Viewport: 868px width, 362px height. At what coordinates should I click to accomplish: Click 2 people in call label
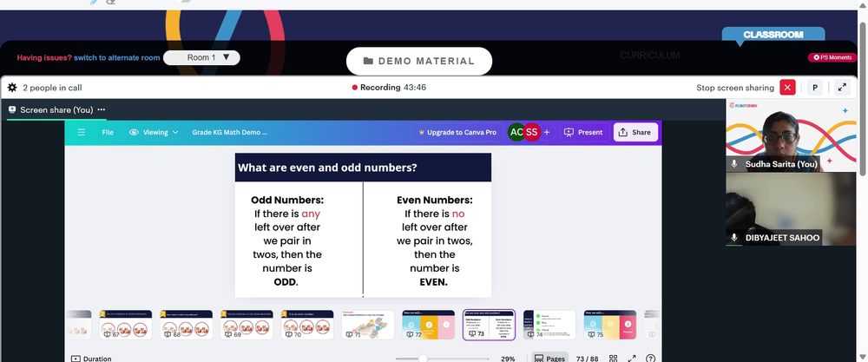click(53, 88)
